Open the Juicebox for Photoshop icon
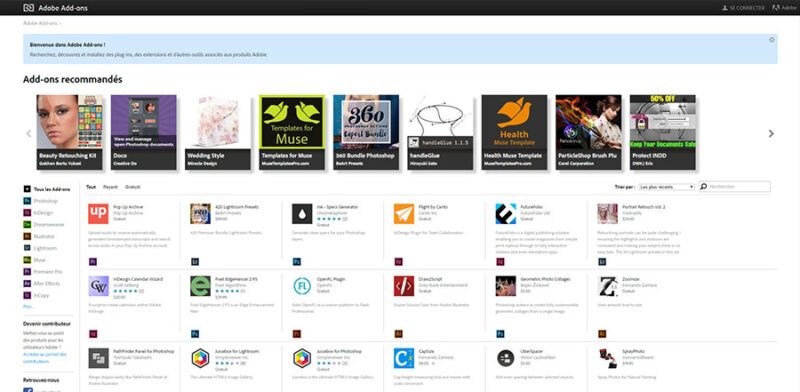 click(x=302, y=358)
